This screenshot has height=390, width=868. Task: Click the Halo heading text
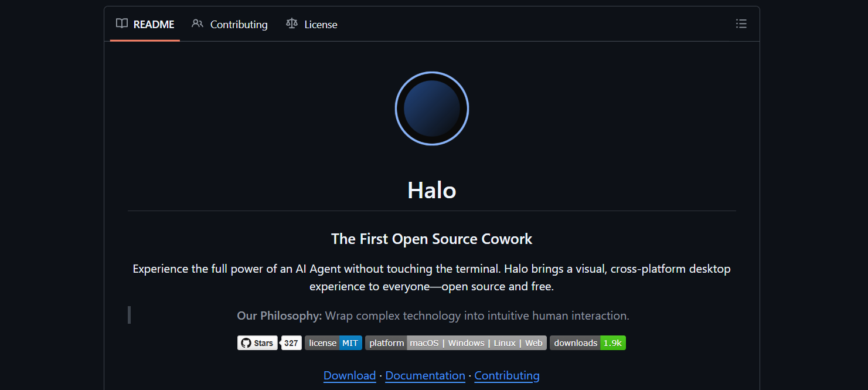pos(431,190)
